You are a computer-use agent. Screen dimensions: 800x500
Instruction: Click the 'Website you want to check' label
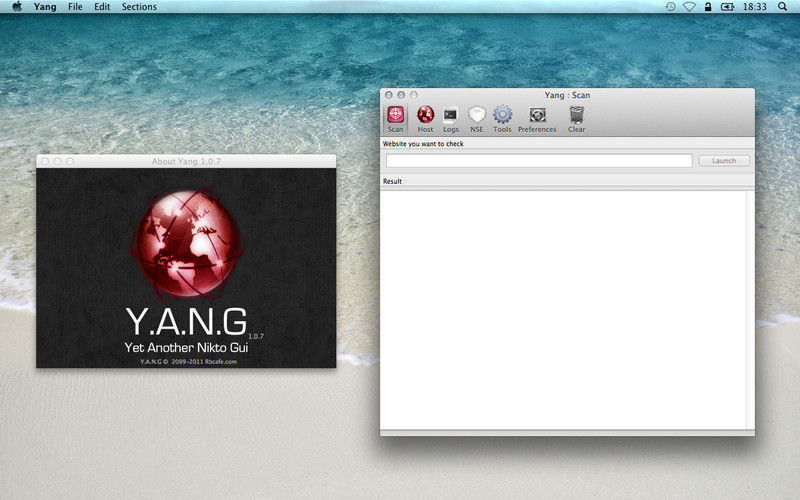pos(423,144)
